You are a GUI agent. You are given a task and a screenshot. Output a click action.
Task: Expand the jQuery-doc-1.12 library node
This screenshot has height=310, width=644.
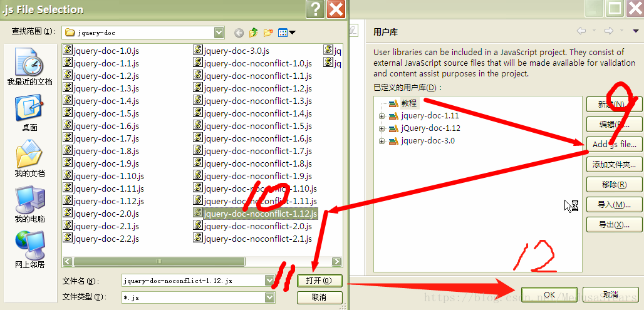(382, 128)
